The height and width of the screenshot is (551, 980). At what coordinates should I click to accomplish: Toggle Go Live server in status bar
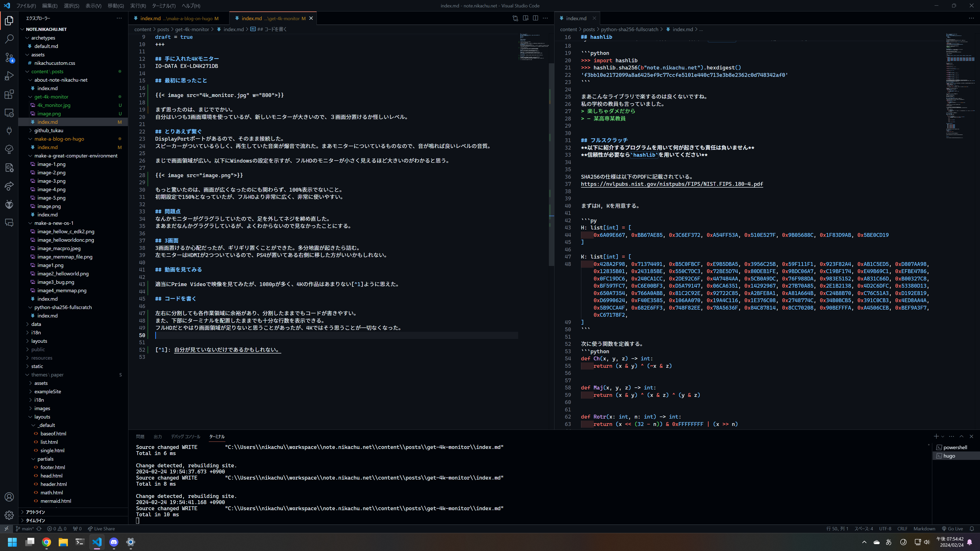pyautogui.click(x=952, y=529)
